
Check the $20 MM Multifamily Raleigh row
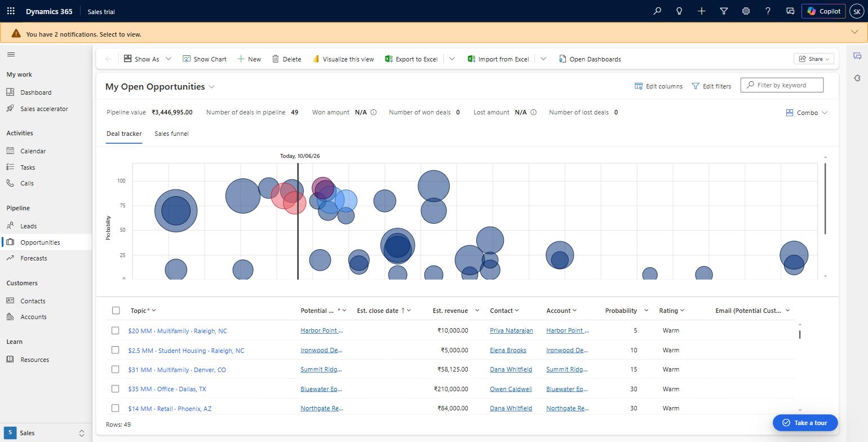pos(115,330)
